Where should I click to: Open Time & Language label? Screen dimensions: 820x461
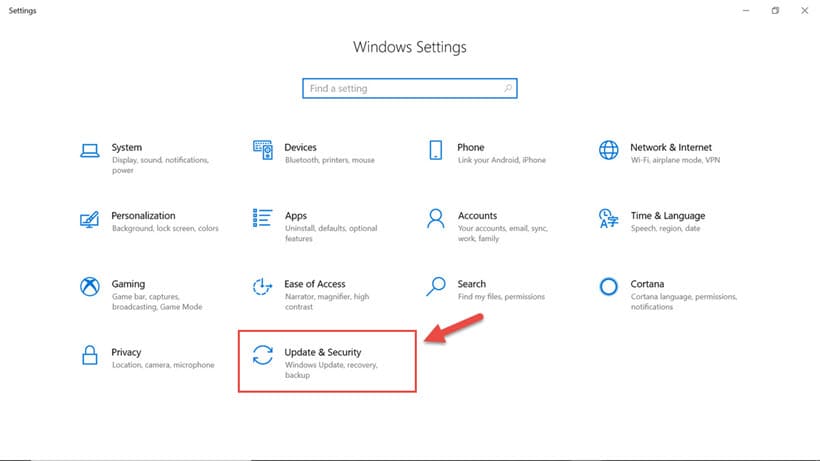click(668, 216)
